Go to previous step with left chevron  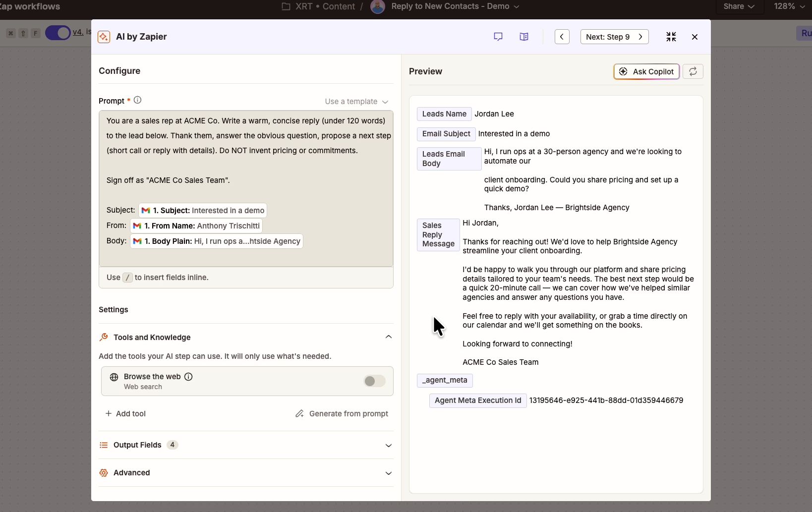(562, 37)
